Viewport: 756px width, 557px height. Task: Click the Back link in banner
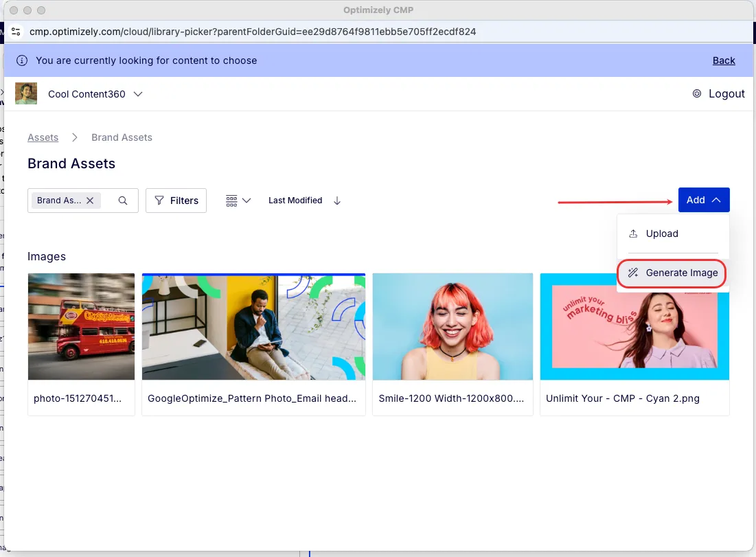click(724, 60)
